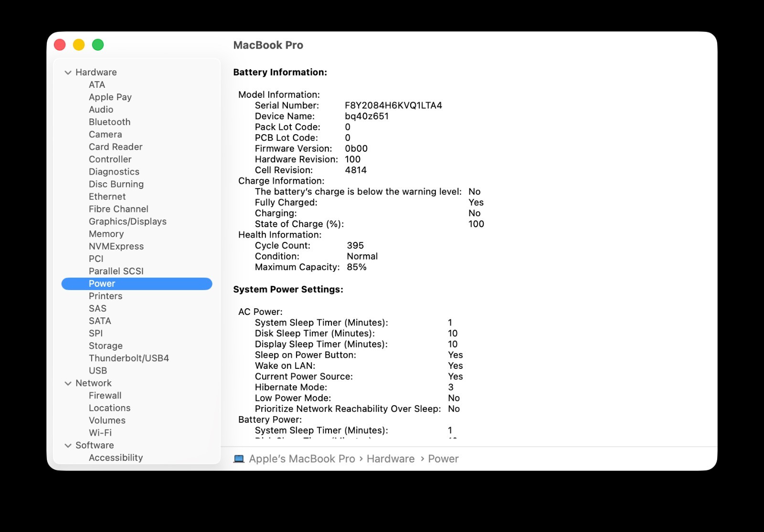Open Wi-Fi network information
764x532 pixels.
pyautogui.click(x=100, y=432)
